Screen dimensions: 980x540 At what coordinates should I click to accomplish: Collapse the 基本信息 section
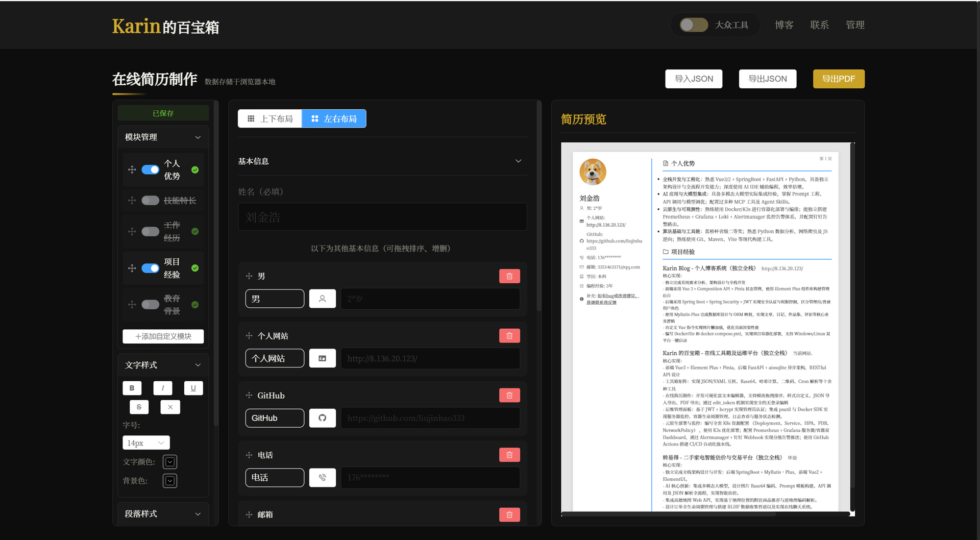(518, 161)
